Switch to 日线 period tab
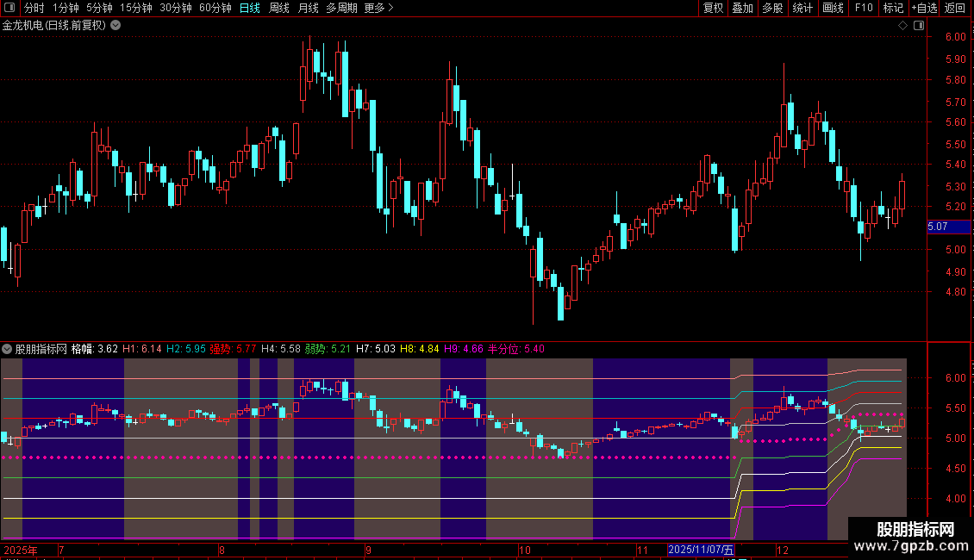The width and height of the screenshot is (974, 560). coord(250,8)
